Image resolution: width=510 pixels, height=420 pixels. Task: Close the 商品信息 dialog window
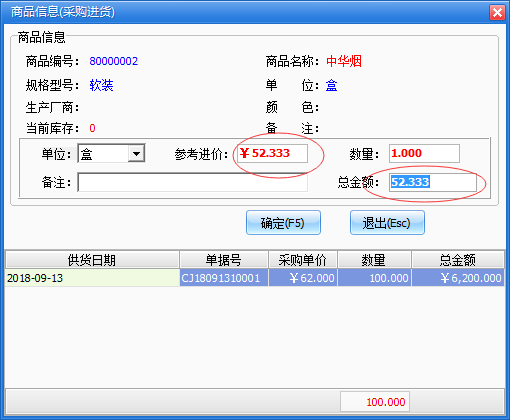(497, 13)
